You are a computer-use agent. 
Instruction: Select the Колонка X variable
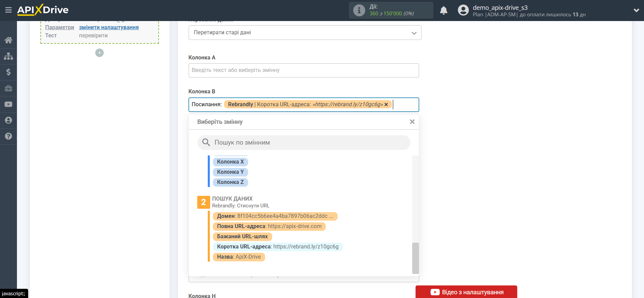coord(230,162)
